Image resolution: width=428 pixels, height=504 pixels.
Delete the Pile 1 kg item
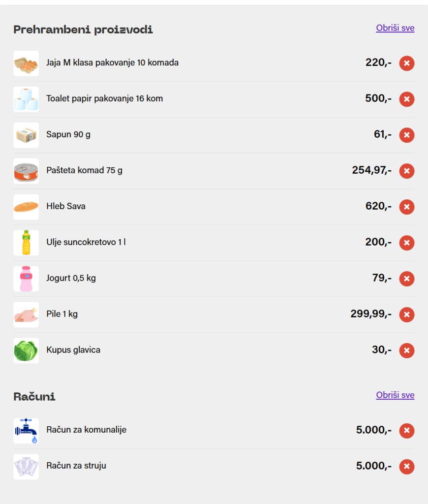point(406,315)
